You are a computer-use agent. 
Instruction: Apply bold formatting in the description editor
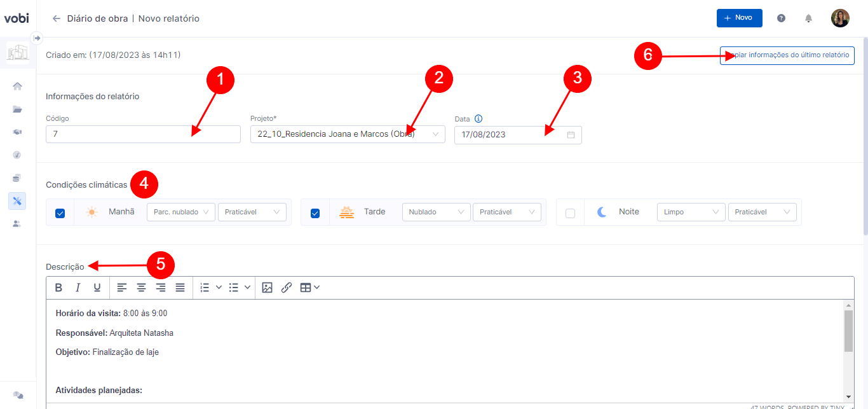(58, 288)
